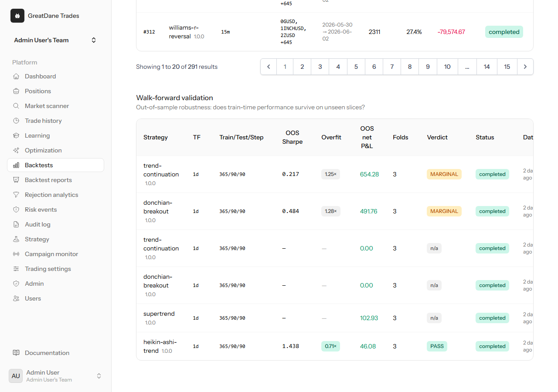Screen dimensions: 558x392
Task: Go to results page 5
Action: tap(356, 67)
